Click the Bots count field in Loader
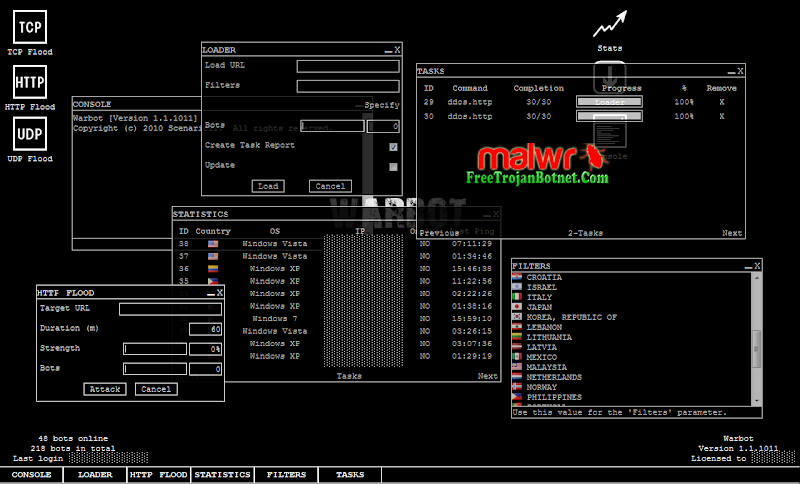Viewport: 800px width, 484px height. coord(383,126)
